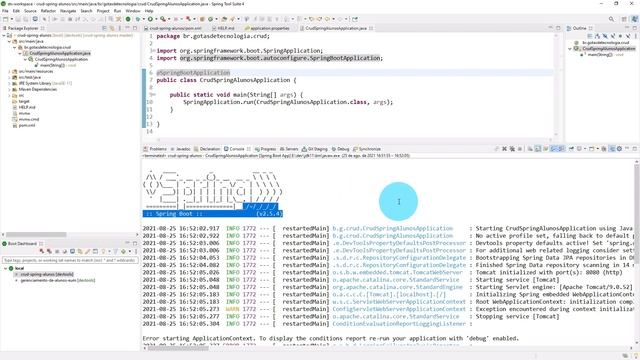This screenshot has height=360, width=640.
Task: Select CrudSpringAlunosApplication in Outline view
Action: click(x=608, y=49)
